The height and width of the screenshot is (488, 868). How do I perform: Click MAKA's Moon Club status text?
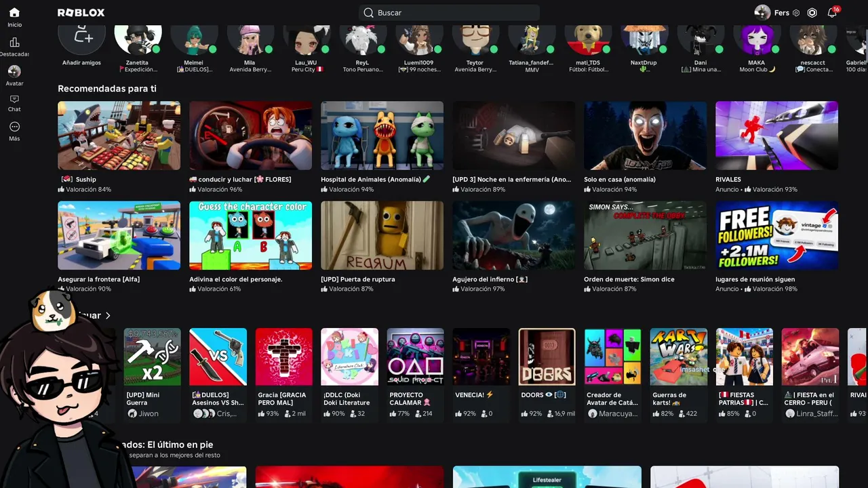(x=757, y=70)
